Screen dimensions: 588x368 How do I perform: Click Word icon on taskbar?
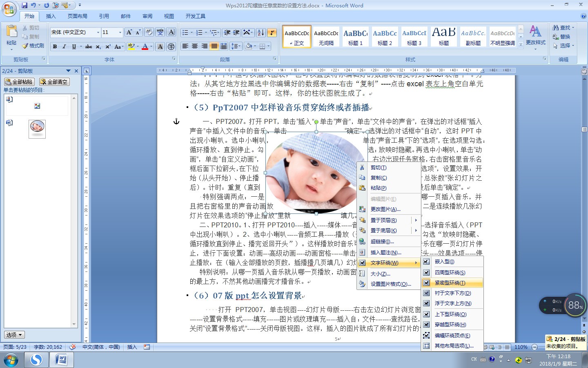[62, 360]
